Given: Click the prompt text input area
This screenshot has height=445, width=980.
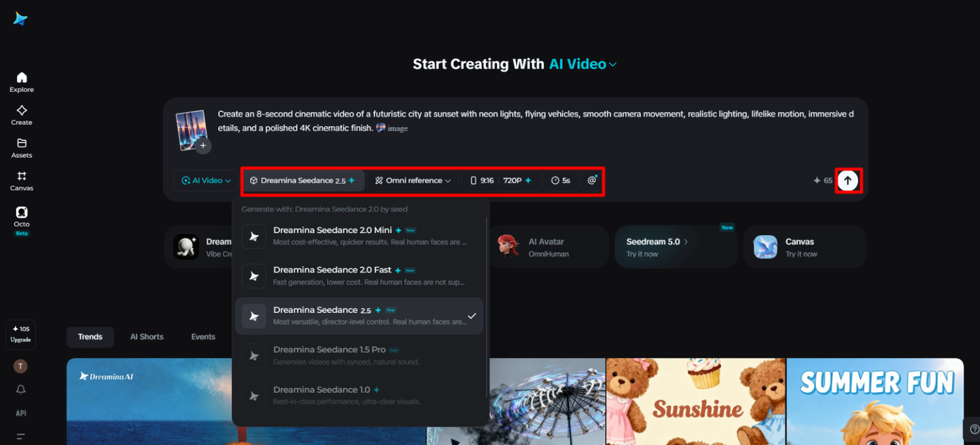Looking at the screenshot, I should click(535, 121).
